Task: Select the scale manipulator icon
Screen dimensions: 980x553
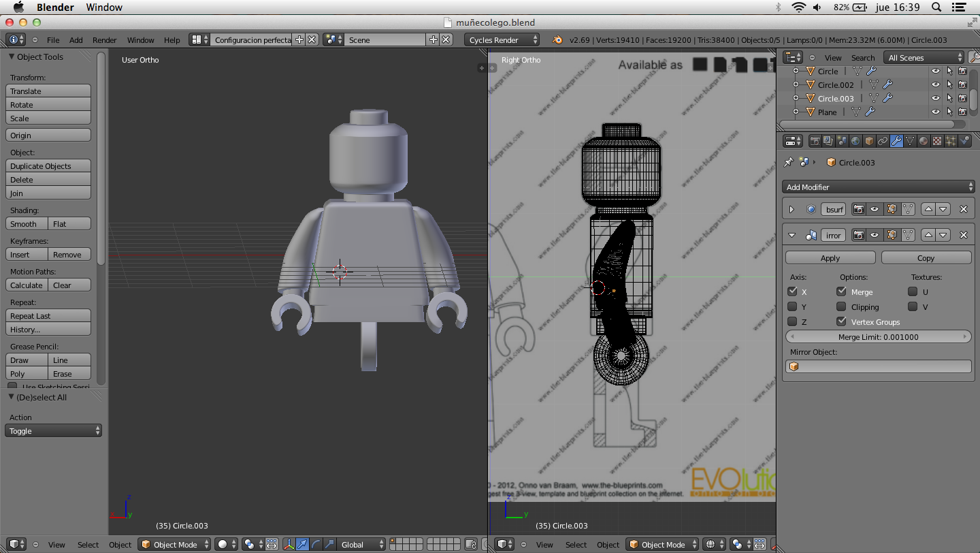Action: 329,544
